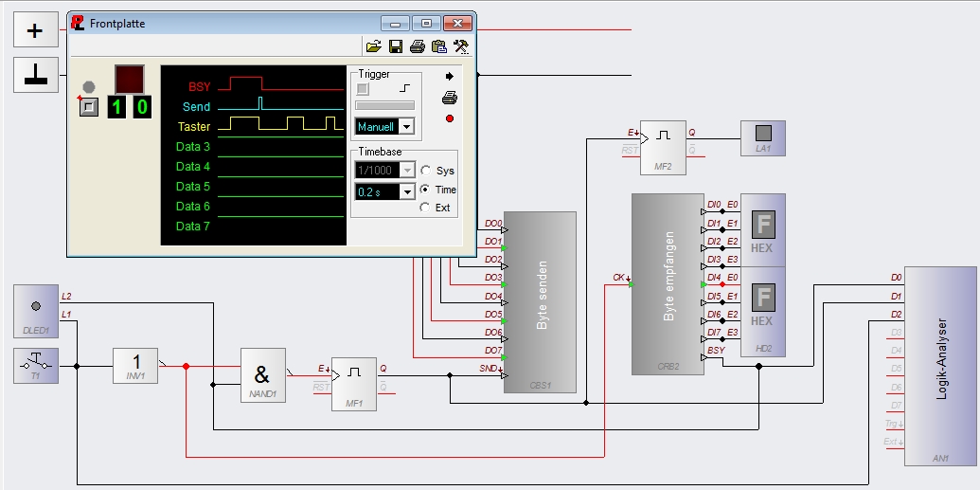Start recording with the red dot

pos(450,118)
